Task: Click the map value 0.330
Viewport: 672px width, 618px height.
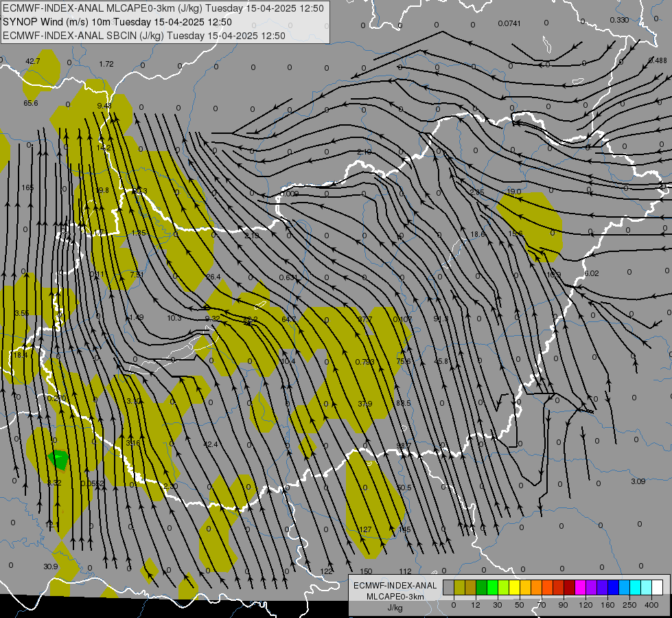Action: click(619, 20)
